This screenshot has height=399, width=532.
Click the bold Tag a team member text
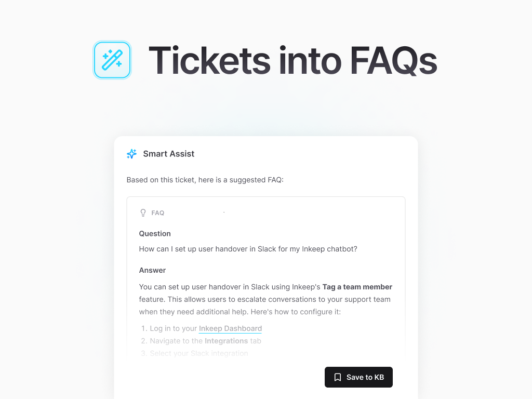click(x=357, y=287)
